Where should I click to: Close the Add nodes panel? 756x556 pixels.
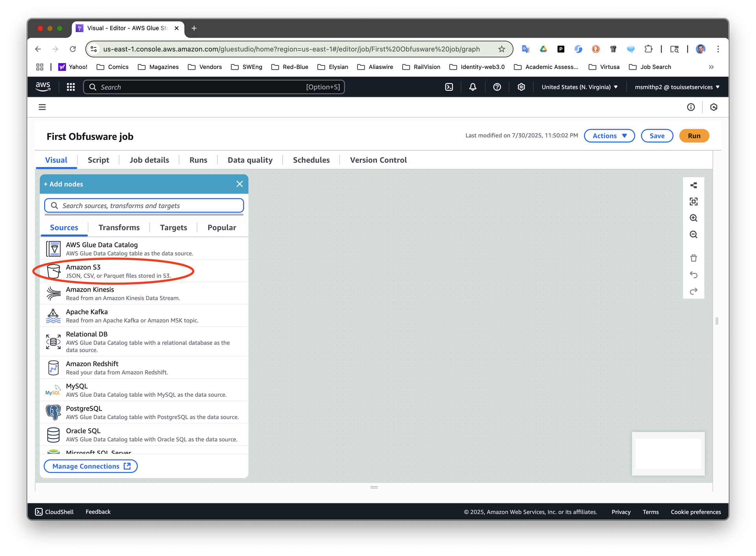(x=239, y=184)
